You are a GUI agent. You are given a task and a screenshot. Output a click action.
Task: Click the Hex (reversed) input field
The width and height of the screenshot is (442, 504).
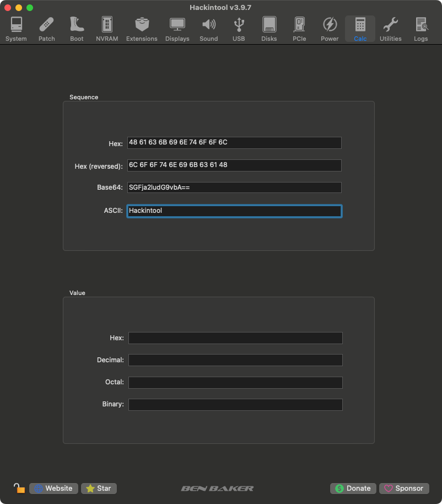[x=234, y=165]
